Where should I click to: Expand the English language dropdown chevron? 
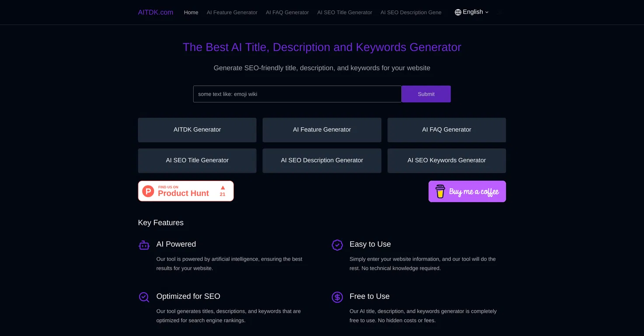[x=487, y=12]
